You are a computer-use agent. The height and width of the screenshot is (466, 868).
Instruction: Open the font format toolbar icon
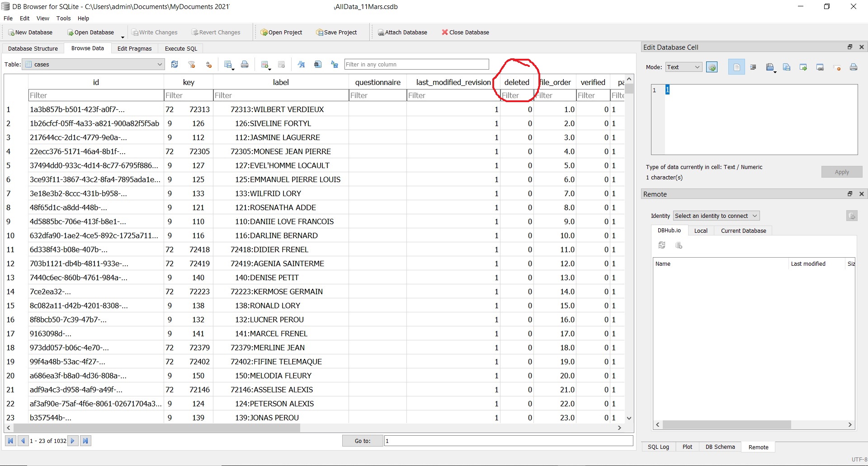(301, 65)
